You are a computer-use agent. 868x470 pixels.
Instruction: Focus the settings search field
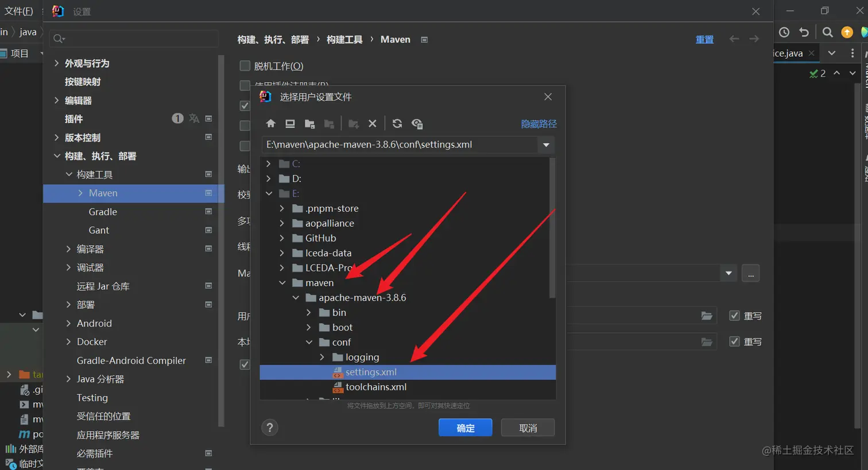point(134,38)
